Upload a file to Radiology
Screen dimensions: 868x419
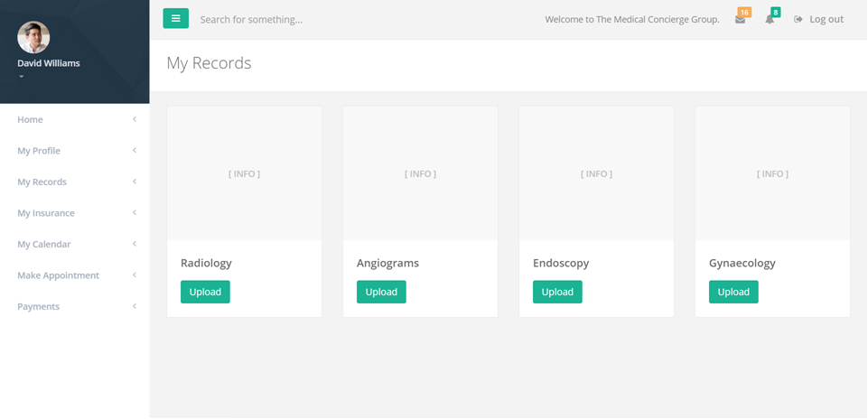pyautogui.click(x=205, y=292)
